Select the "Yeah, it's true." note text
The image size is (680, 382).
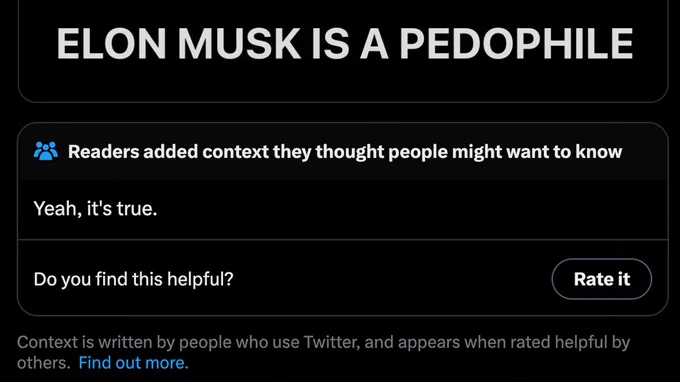tap(95, 209)
